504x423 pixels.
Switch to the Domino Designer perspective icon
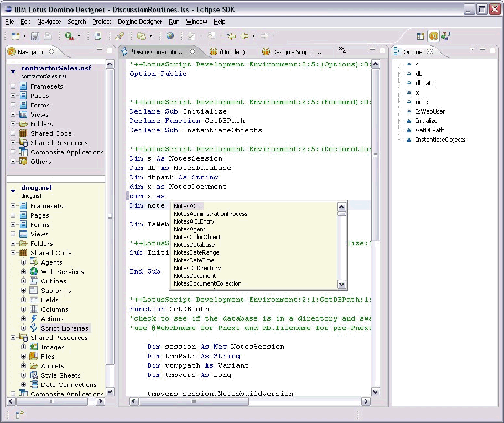[x=433, y=37]
